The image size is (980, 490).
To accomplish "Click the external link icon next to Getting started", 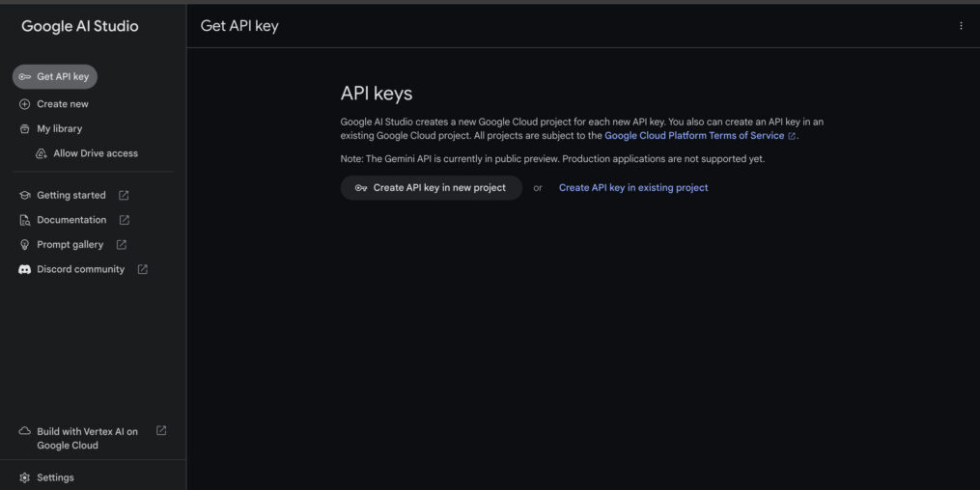I will tap(124, 196).
